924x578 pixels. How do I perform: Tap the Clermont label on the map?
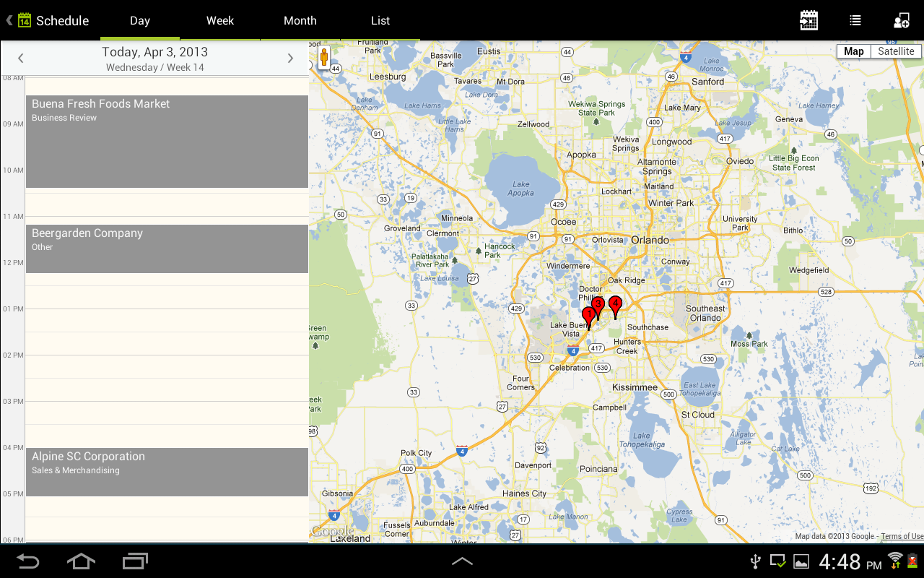pos(443,233)
